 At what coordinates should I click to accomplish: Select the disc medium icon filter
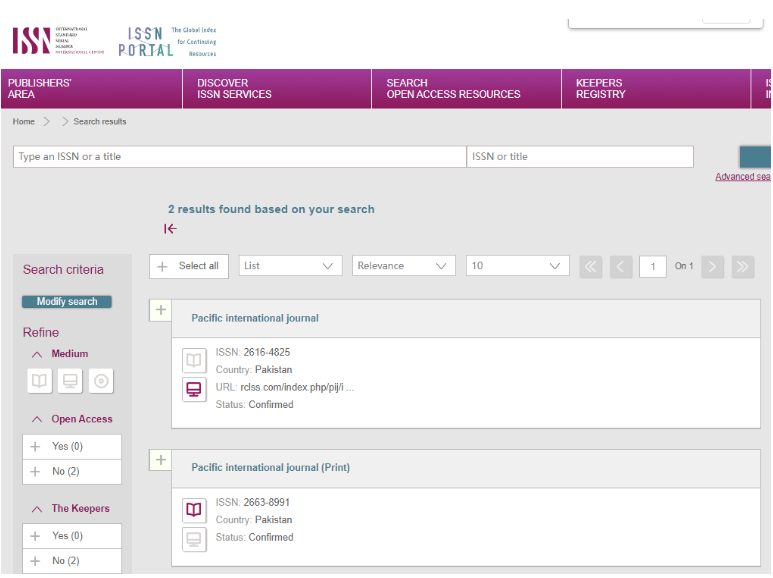[100, 381]
